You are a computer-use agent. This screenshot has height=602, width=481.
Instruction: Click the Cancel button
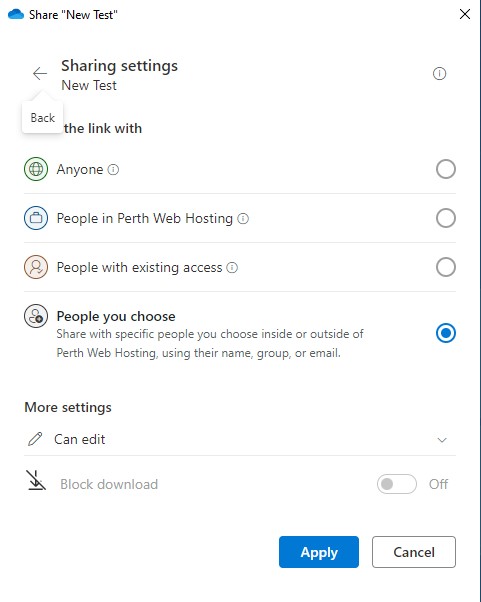pyautogui.click(x=414, y=552)
